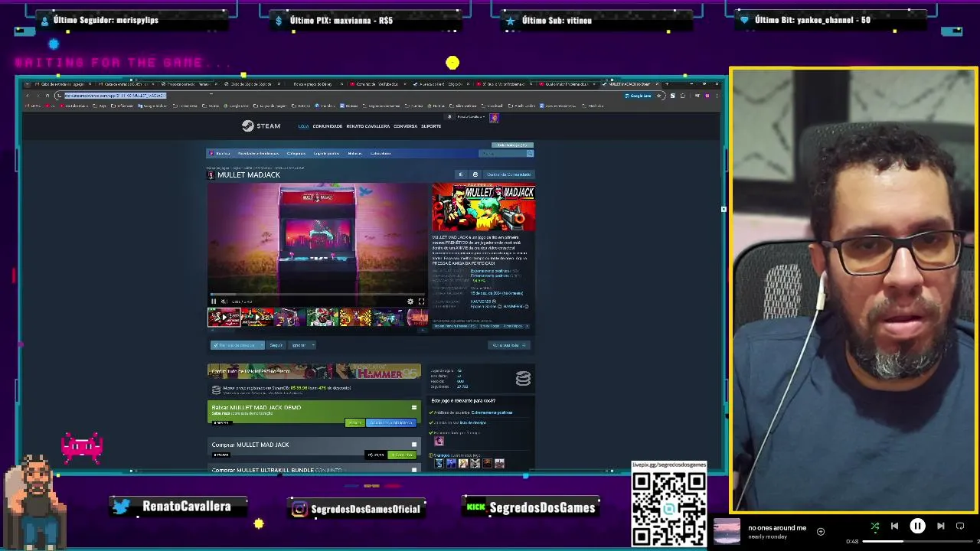Pause Spotify playback
Viewport: 980px width, 551px height.
917,526
